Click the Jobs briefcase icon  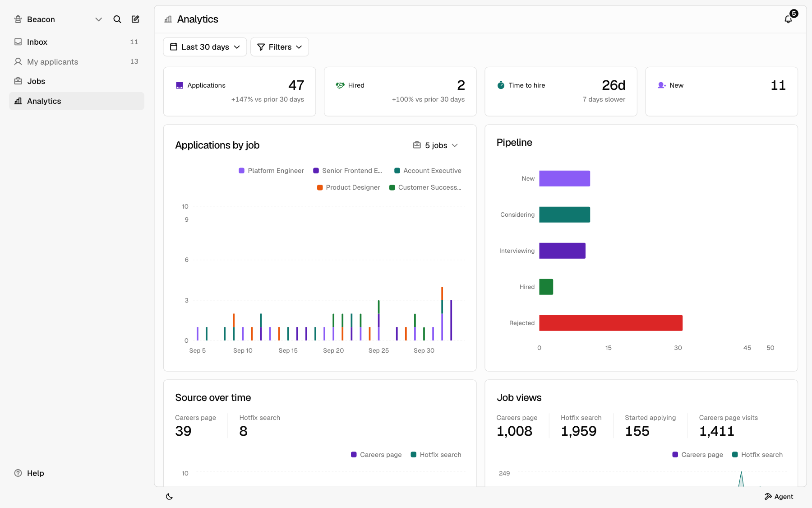(18, 81)
